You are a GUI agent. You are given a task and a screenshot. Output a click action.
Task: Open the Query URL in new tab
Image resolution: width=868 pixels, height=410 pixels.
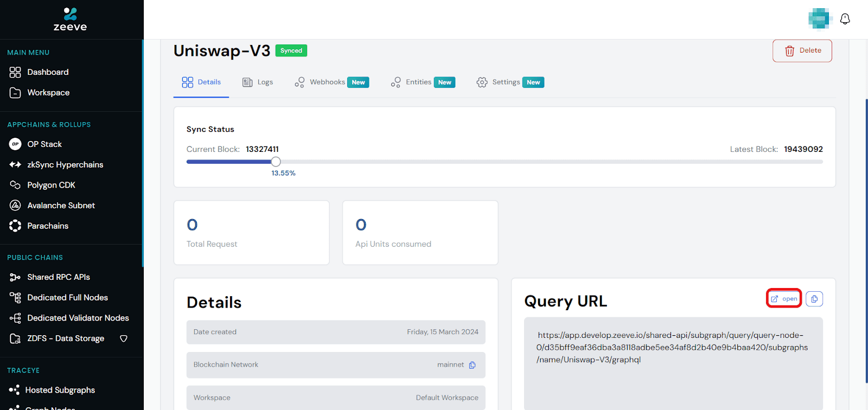(784, 299)
